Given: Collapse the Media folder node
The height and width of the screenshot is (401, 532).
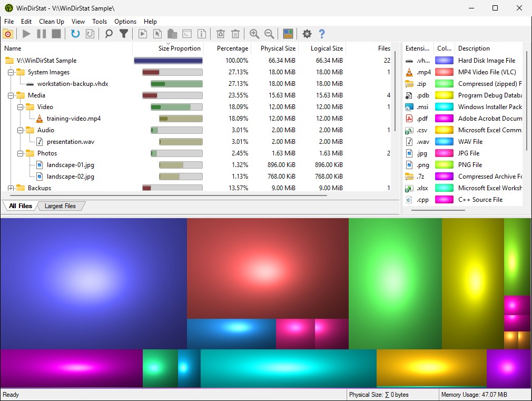Looking at the screenshot, I should click(11, 95).
